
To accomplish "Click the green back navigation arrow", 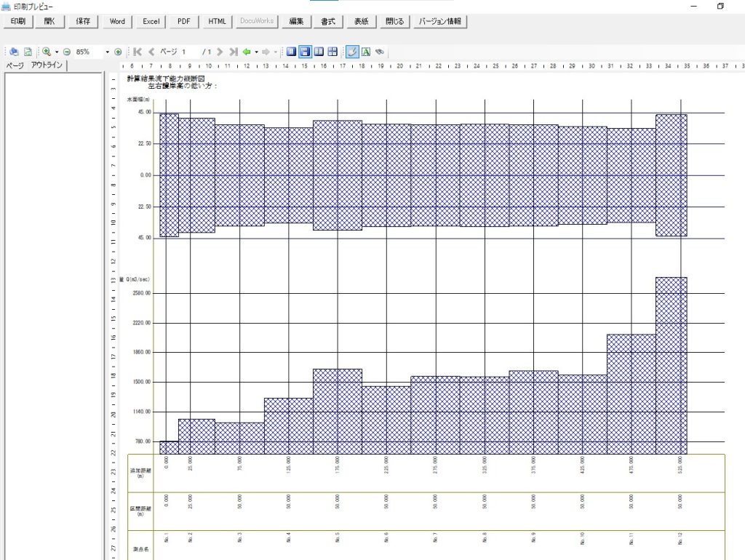I will (x=247, y=52).
